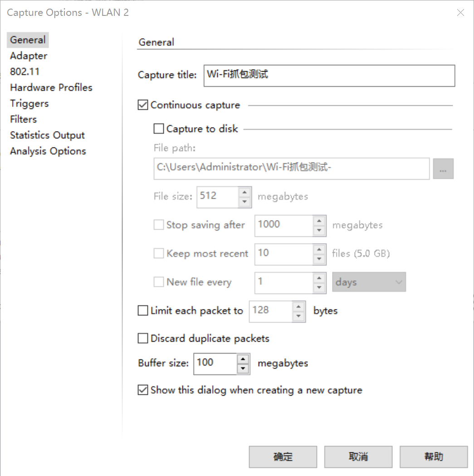Go to Hardware Profiles page
The width and height of the screenshot is (474, 476).
[x=51, y=88]
